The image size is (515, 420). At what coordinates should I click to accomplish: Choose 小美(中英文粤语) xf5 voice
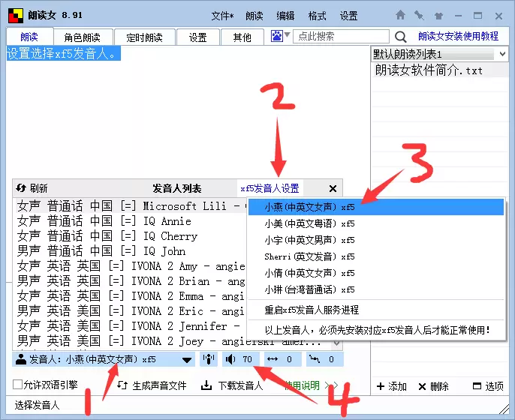(375, 223)
